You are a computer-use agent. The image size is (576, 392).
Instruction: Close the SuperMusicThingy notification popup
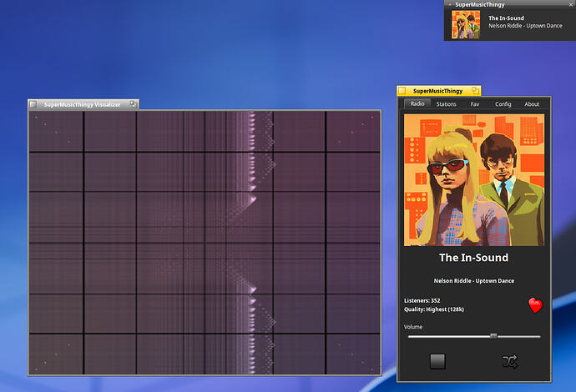(x=571, y=4)
